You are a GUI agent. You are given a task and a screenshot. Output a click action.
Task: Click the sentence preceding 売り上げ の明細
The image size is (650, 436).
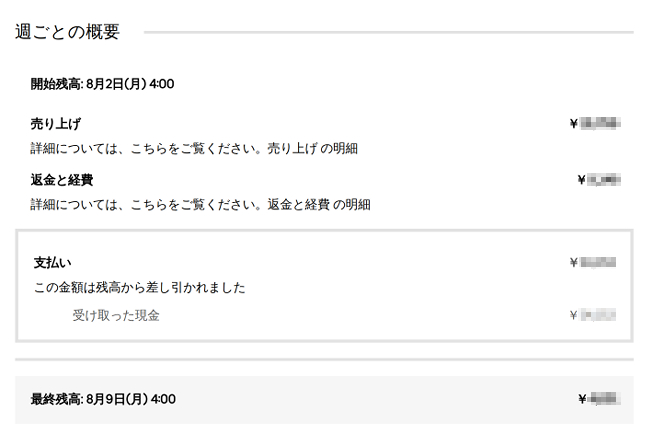point(146,149)
